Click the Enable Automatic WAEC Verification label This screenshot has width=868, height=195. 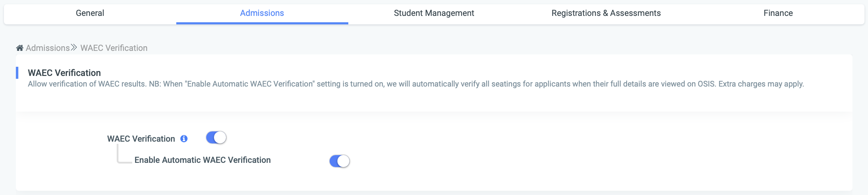pyautogui.click(x=203, y=160)
